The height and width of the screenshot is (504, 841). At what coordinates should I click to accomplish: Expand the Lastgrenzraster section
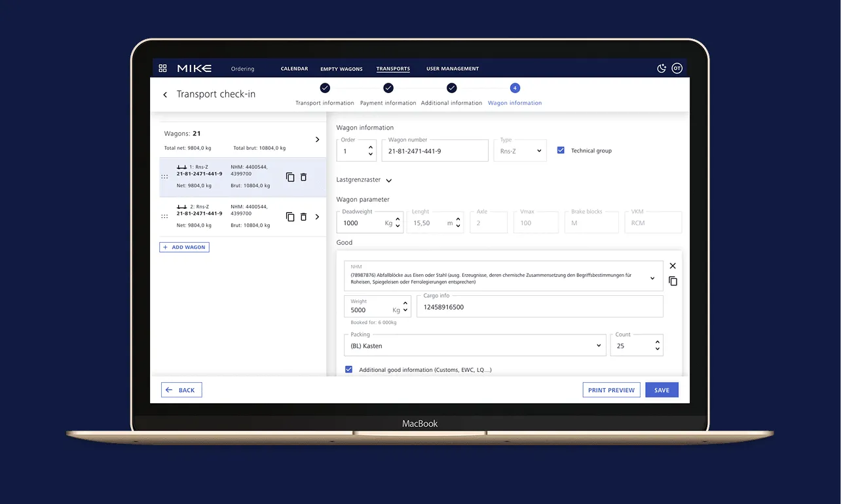tap(388, 181)
